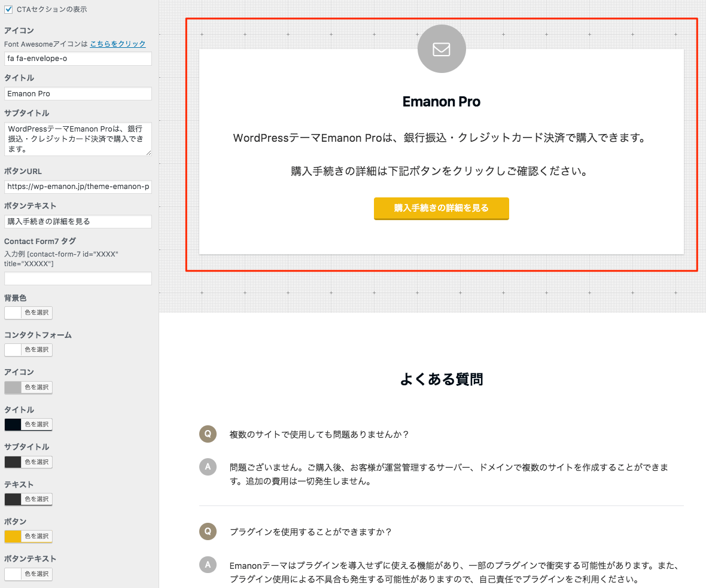The image size is (706, 588).
Task: Click the よくある質問 heading
Action: [x=442, y=379]
